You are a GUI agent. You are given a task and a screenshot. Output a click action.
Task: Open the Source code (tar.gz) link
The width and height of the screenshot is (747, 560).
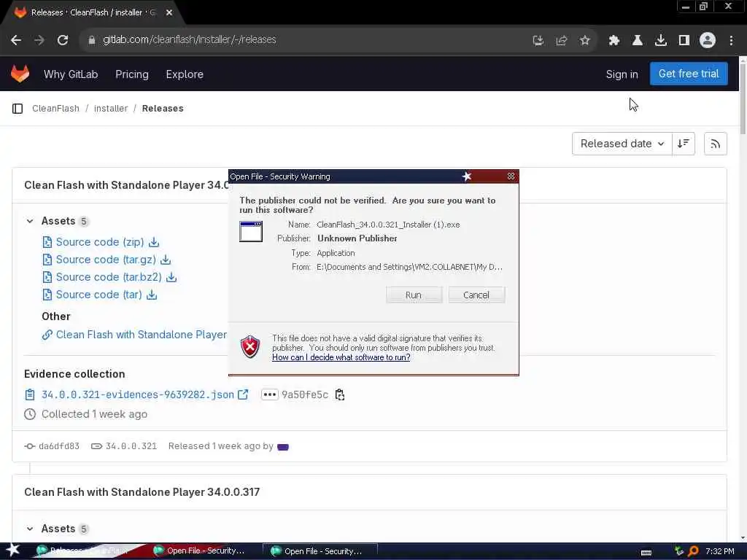pyautogui.click(x=106, y=260)
